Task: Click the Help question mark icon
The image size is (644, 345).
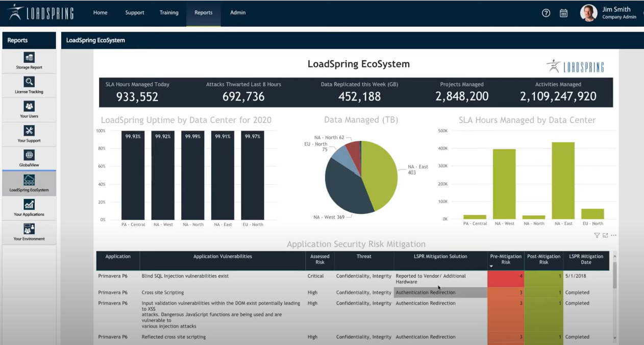Action: [x=546, y=13]
